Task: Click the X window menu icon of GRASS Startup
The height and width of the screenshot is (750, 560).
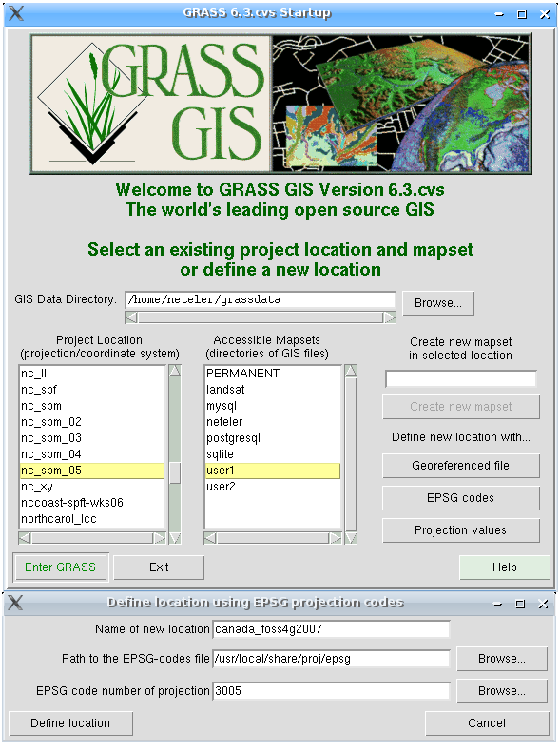Action: tap(16, 13)
